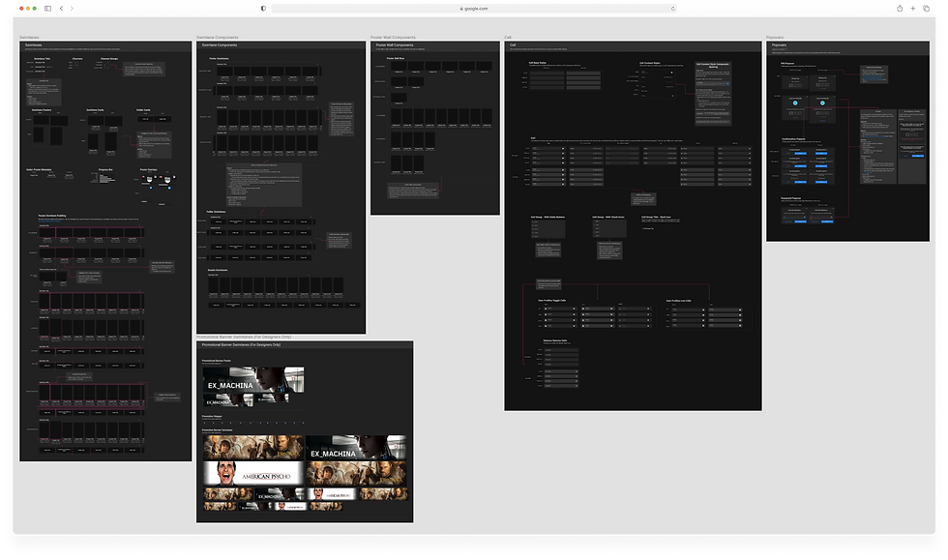Click the 'Cell Content Styles' heading
Image resolution: width=948 pixels, height=560 pixels.
click(x=650, y=62)
